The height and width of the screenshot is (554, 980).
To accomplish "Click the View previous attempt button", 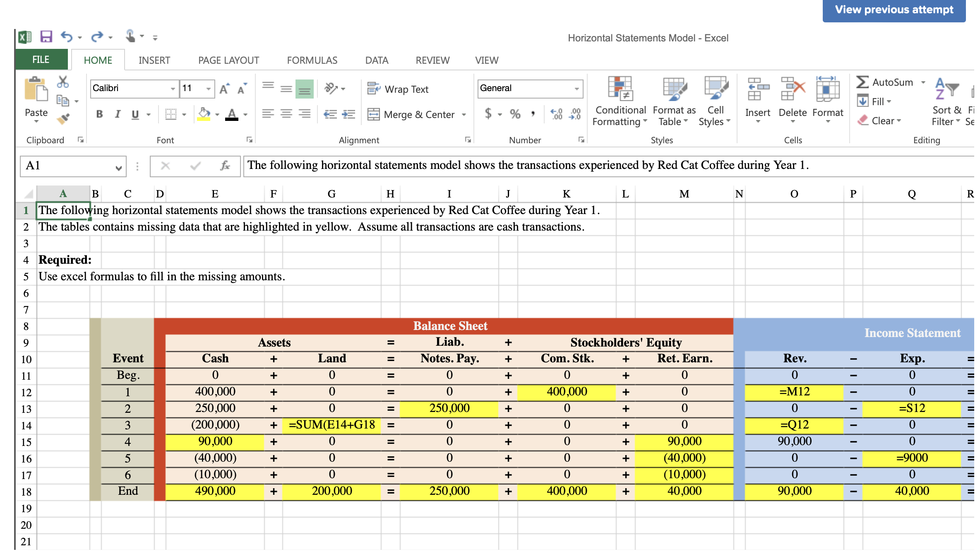I will (x=894, y=10).
